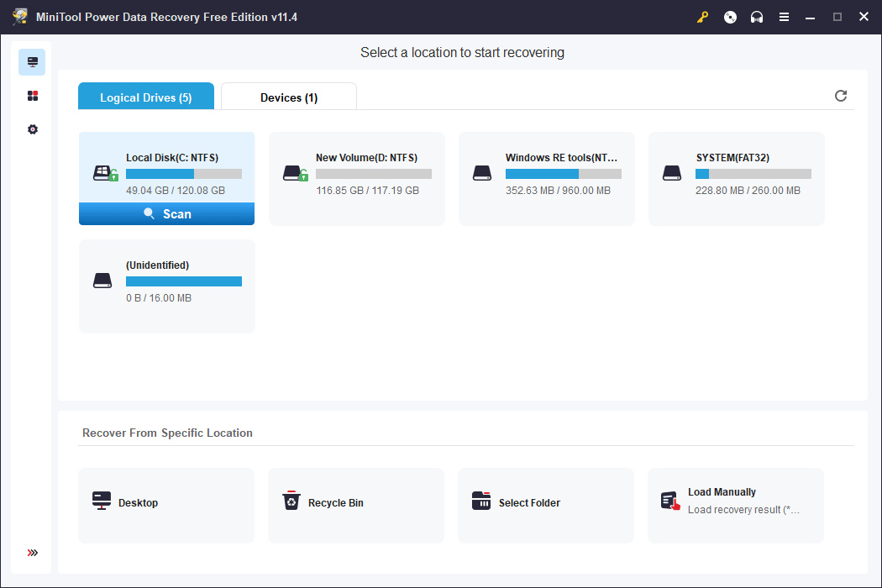This screenshot has width=882, height=588.
Task: Click the SYSTEM(FAT32) label
Action: (732, 158)
